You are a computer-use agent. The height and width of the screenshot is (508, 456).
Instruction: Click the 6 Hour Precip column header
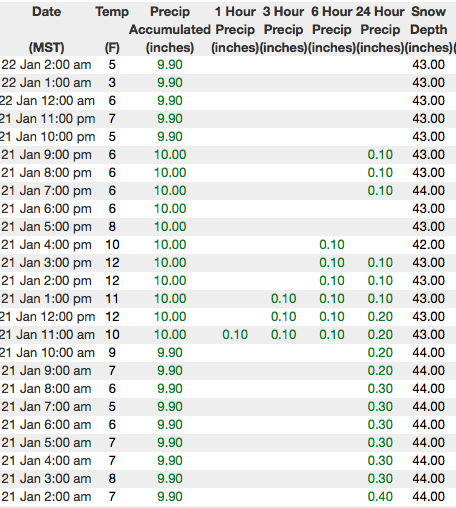[332, 29]
